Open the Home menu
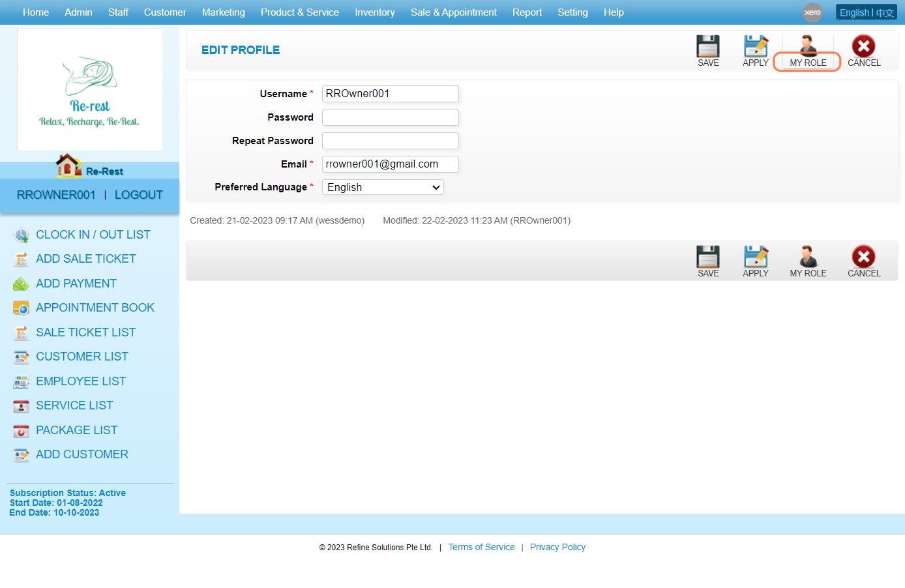The width and height of the screenshot is (905, 588). 36,12
